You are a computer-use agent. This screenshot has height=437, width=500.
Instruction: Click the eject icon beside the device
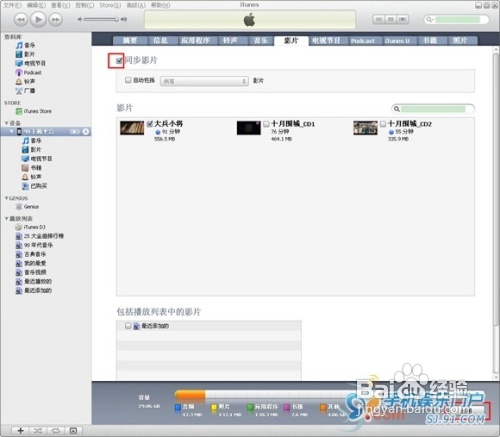(86, 132)
